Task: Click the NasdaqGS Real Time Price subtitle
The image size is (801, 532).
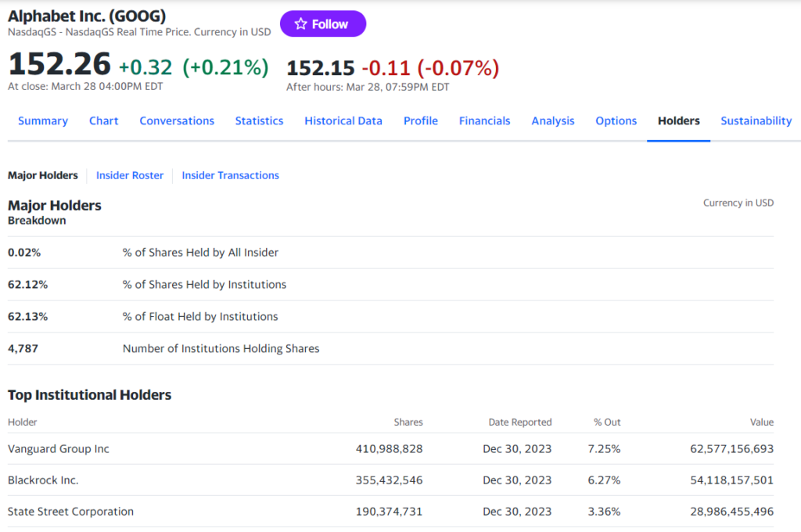Action: [x=139, y=31]
